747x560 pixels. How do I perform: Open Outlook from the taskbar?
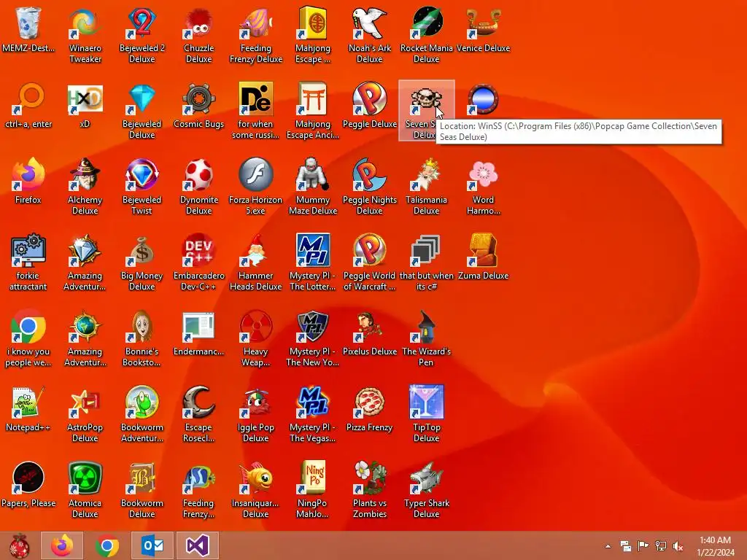click(x=152, y=545)
